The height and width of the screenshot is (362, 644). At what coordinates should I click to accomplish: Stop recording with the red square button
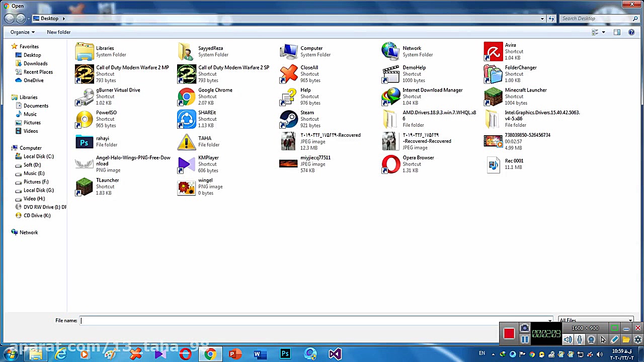(509, 334)
